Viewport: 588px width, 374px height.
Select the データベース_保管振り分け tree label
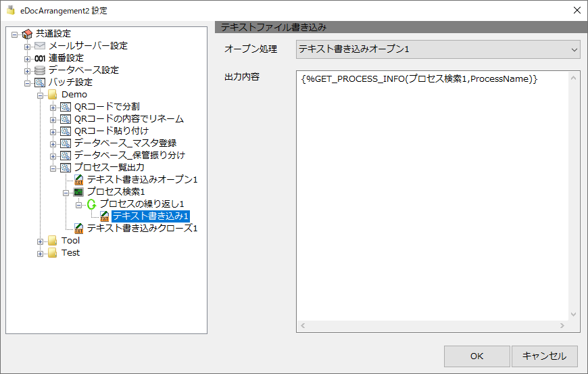click(130, 156)
